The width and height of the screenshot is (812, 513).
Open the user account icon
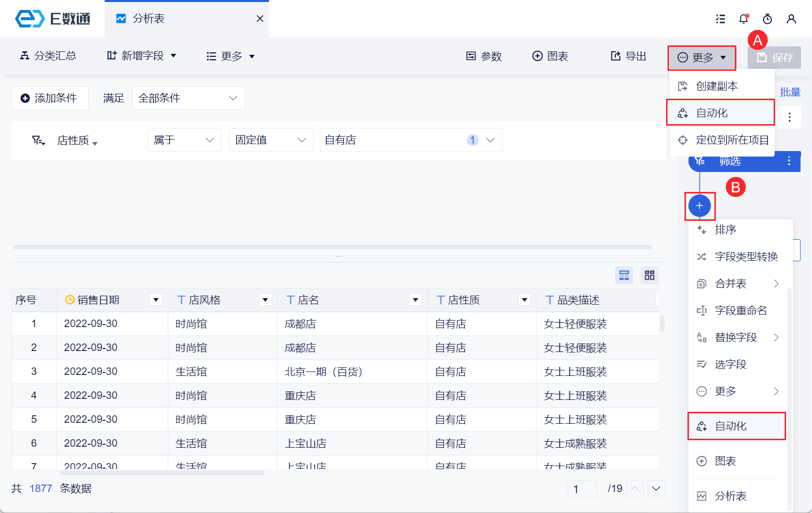(791, 19)
